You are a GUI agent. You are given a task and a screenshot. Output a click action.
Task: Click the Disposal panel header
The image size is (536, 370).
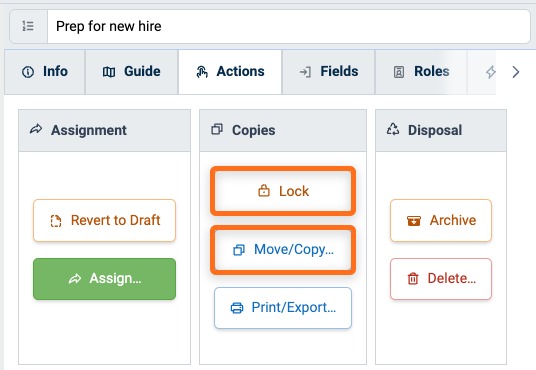coord(441,130)
